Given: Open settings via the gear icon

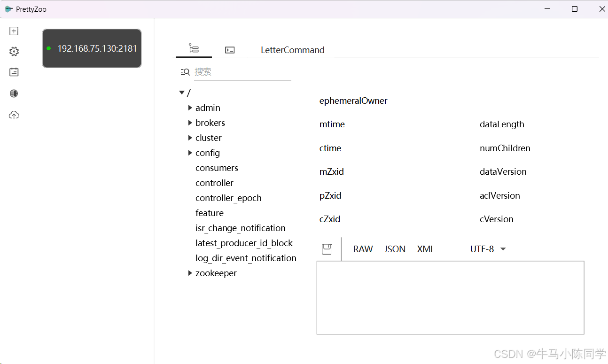Looking at the screenshot, I should click(x=14, y=52).
